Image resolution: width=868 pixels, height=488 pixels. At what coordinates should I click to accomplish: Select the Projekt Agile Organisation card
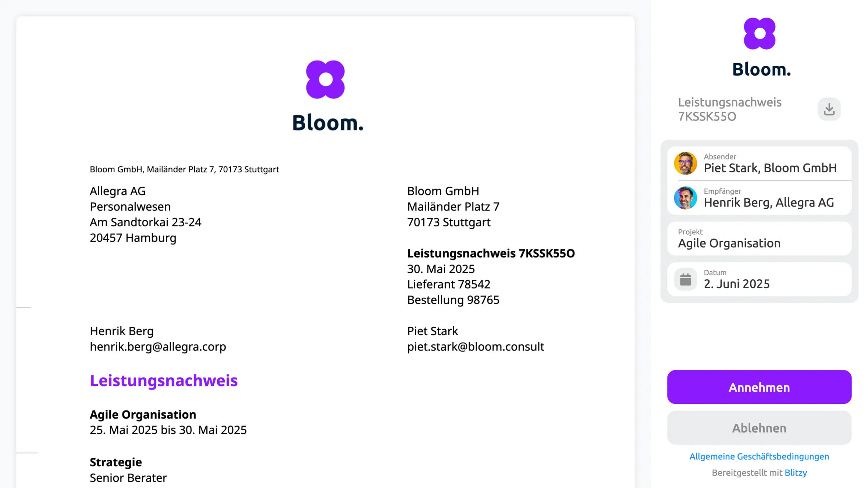[x=759, y=238]
